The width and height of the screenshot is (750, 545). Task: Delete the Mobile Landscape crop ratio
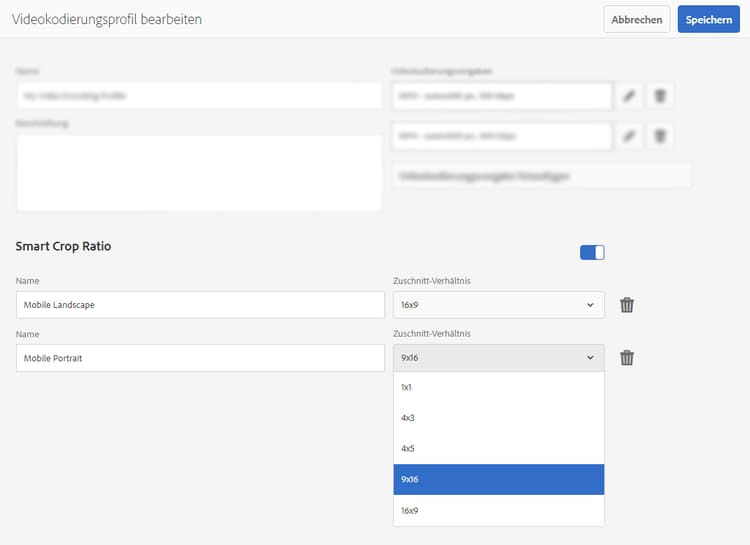[x=627, y=305]
